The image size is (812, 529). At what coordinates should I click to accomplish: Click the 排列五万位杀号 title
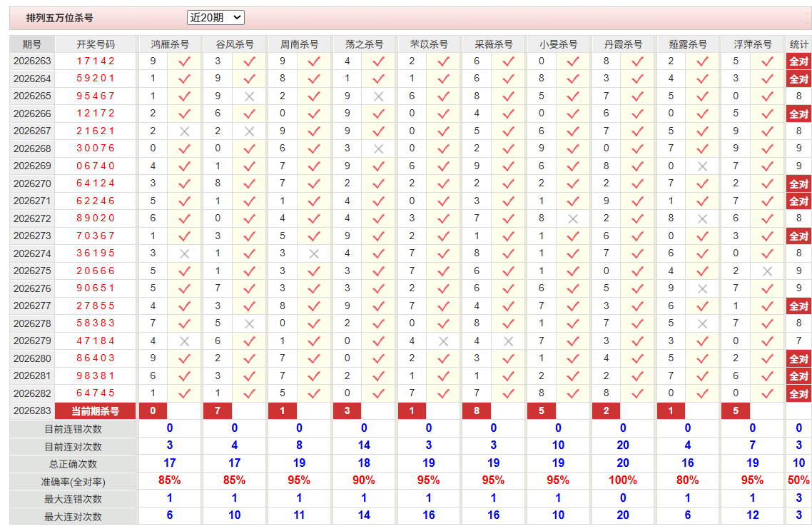coord(59,18)
